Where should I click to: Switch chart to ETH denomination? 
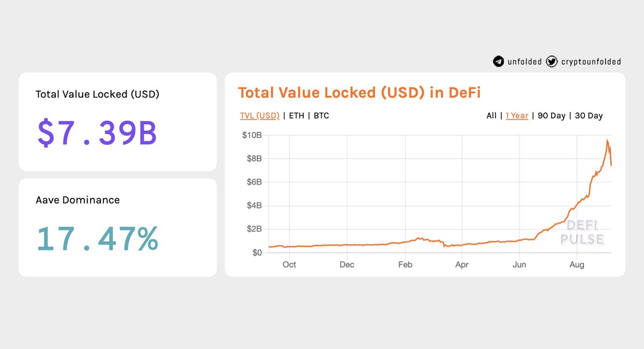click(x=296, y=116)
